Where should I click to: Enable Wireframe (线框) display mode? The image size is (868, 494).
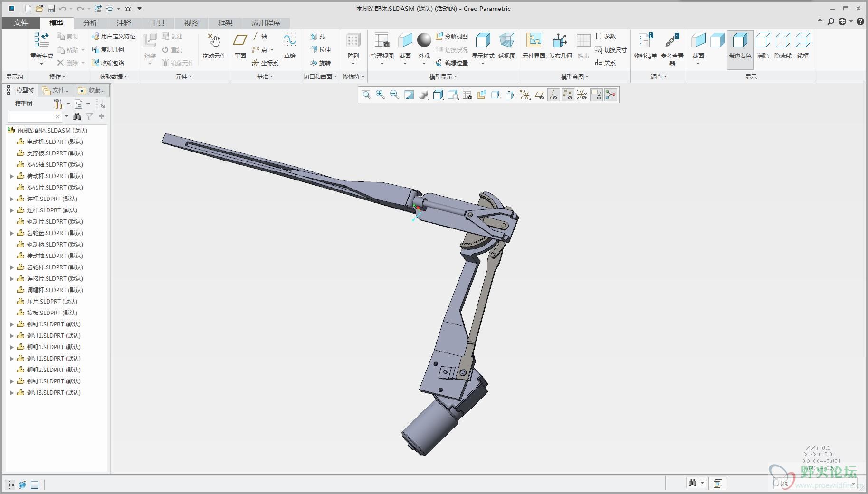[x=802, y=41]
